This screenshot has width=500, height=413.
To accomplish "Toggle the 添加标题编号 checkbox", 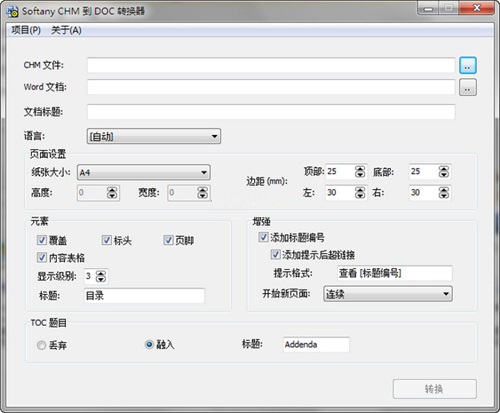I will coord(263,237).
